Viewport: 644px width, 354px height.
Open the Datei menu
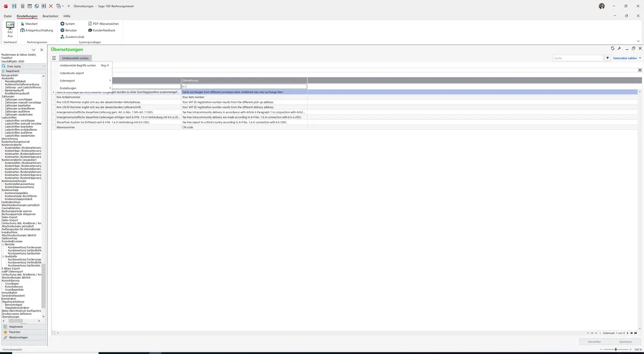8,16
